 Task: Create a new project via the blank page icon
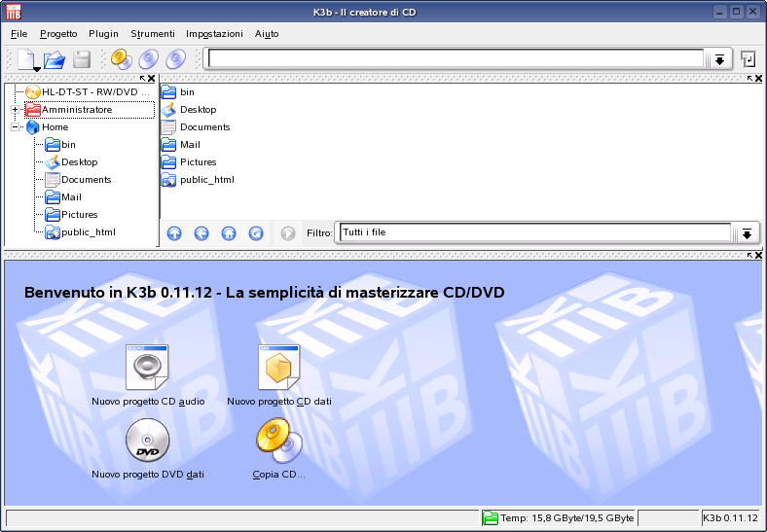coord(26,59)
